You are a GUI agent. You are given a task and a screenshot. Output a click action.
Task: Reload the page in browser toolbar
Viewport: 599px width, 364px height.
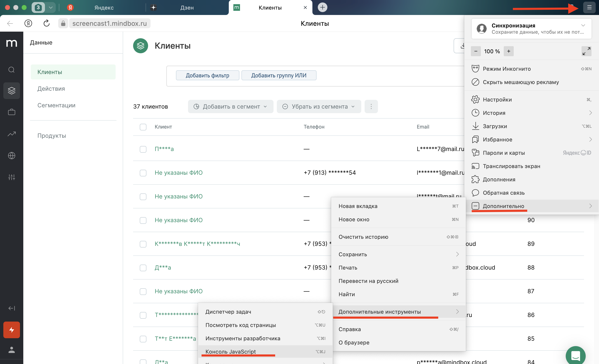(x=46, y=23)
